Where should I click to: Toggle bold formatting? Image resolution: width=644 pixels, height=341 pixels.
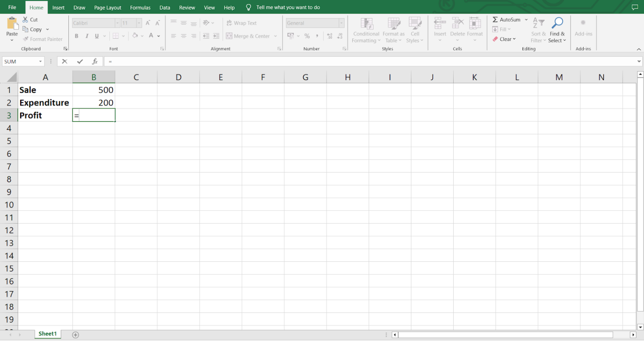coord(77,36)
